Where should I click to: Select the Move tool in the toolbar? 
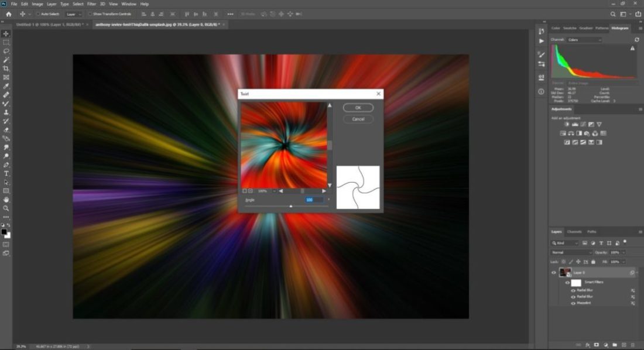click(6, 34)
